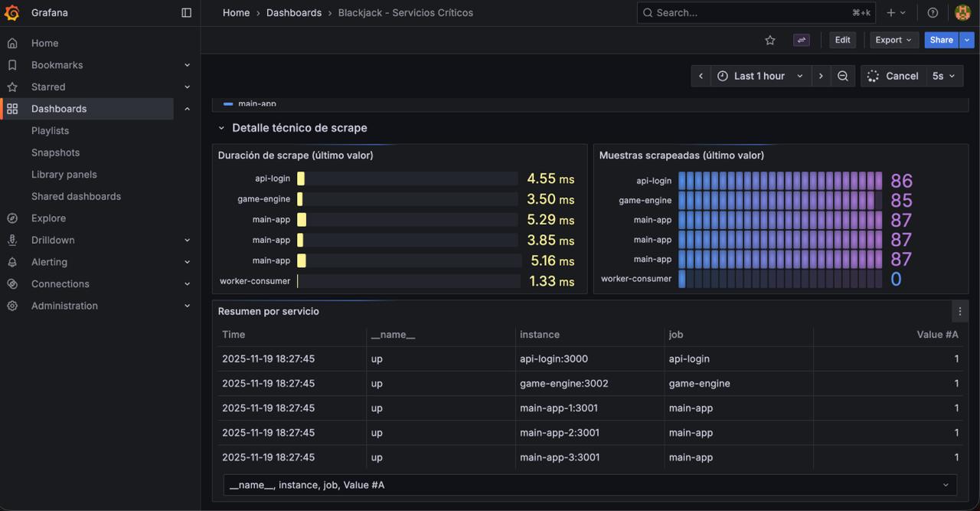This screenshot has width=980, height=511.
Task: Move the time range backwards
Action: point(701,76)
